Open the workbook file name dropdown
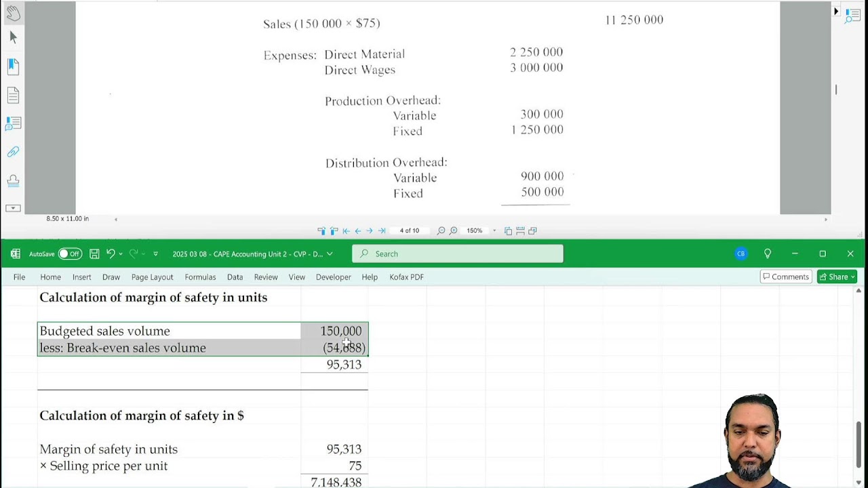 pyautogui.click(x=330, y=254)
